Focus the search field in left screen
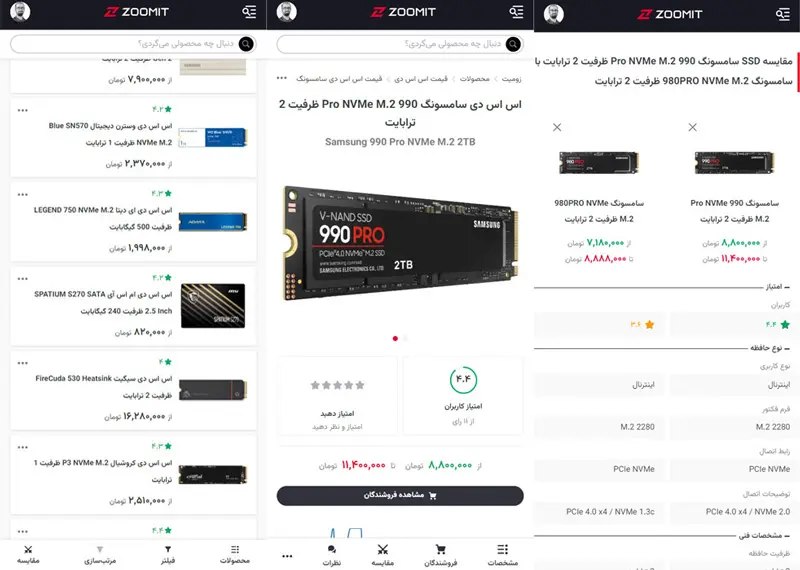Viewport: 800px width, 570px height. click(x=133, y=44)
